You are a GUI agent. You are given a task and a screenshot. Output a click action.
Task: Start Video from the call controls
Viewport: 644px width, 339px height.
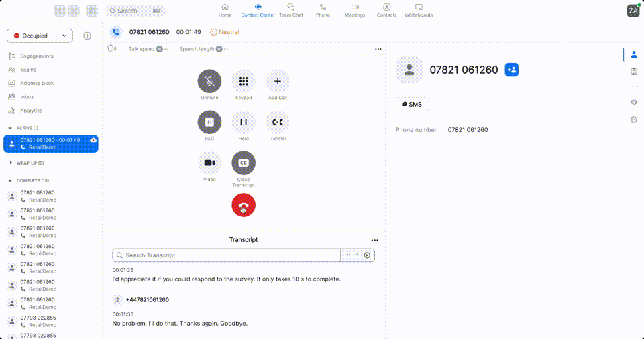click(209, 163)
